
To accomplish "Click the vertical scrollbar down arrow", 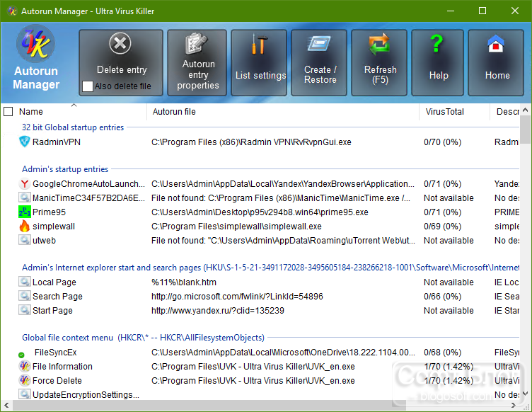I will 525,394.
